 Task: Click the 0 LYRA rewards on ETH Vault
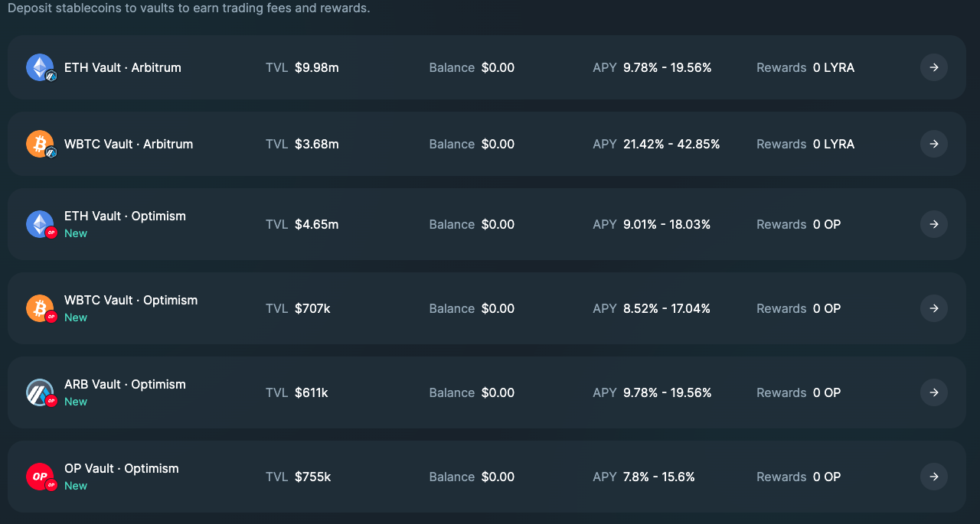[x=833, y=67]
